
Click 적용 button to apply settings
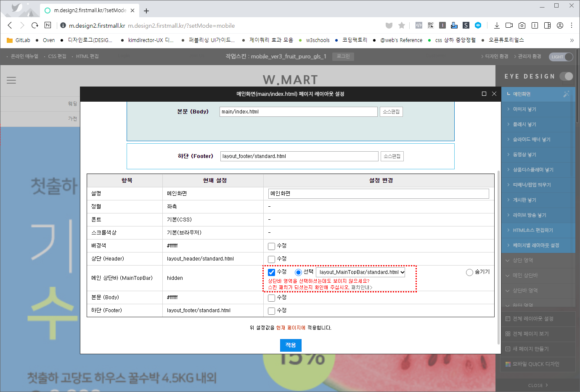[x=291, y=345]
